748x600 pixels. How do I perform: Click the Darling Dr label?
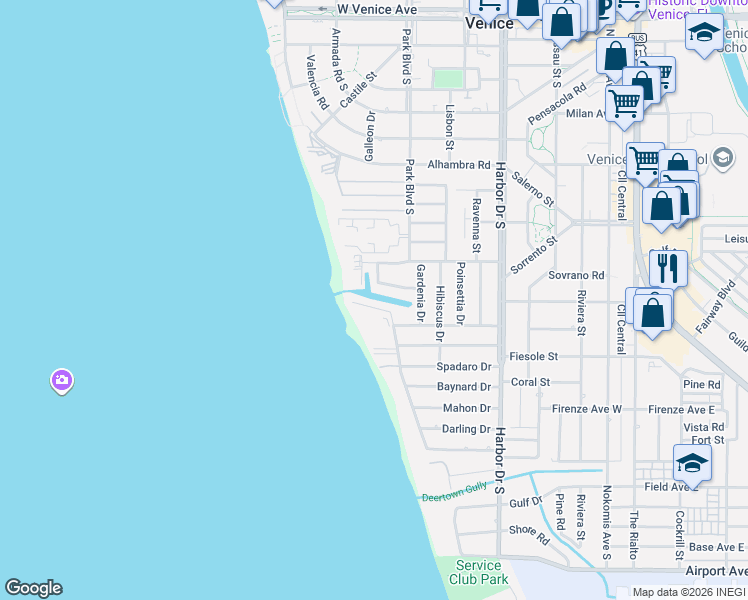[x=466, y=429]
